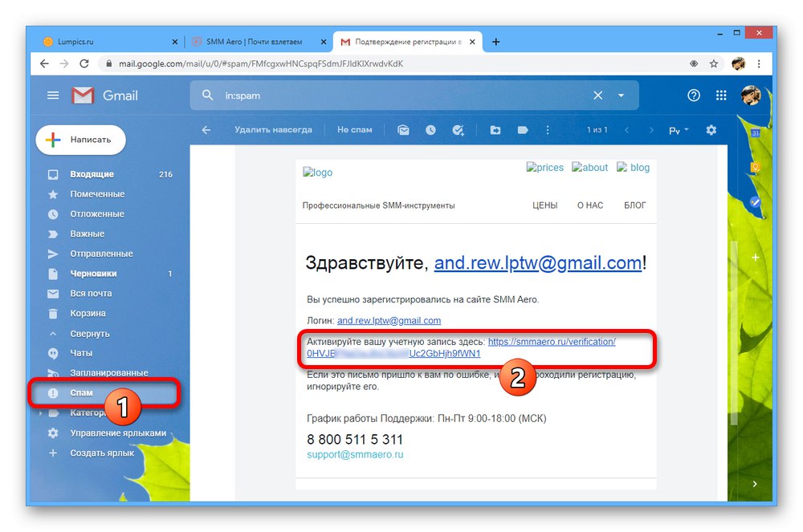Open input language Ру dropdown
803x532 pixels.
679,131
